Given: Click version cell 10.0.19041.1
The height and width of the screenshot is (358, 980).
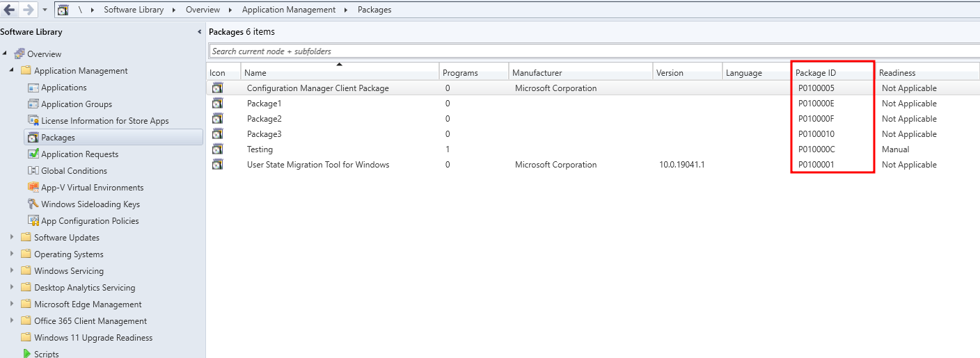Looking at the screenshot, I should pyautogui.click(x=682, y=165).
